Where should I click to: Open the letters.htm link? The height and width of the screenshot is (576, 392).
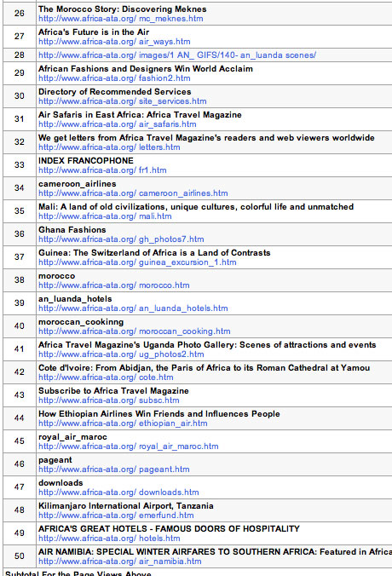tap(109, 147)
